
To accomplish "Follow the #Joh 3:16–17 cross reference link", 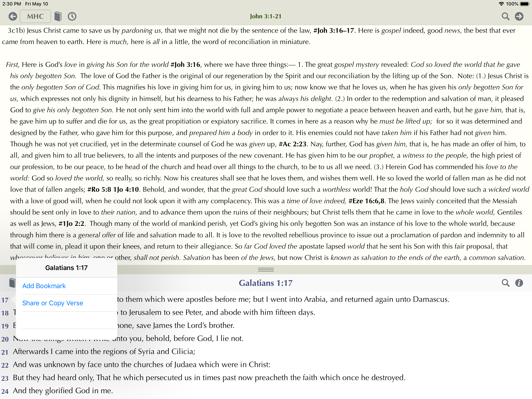I will coord(334,31).
